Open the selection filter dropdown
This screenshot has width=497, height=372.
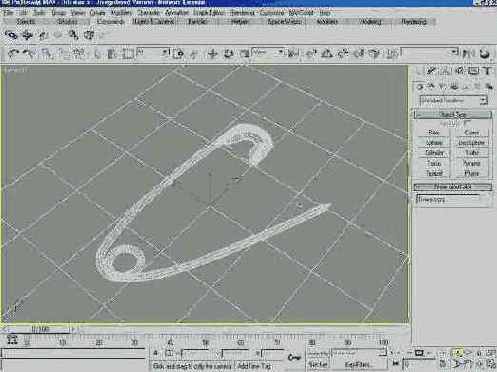pos(154,53)
